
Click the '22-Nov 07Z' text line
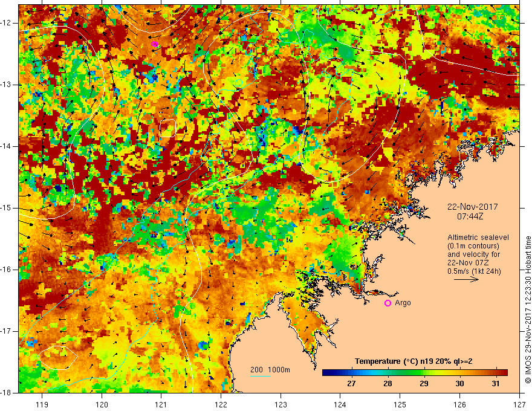pyautogui.click(x=467, y=263)
